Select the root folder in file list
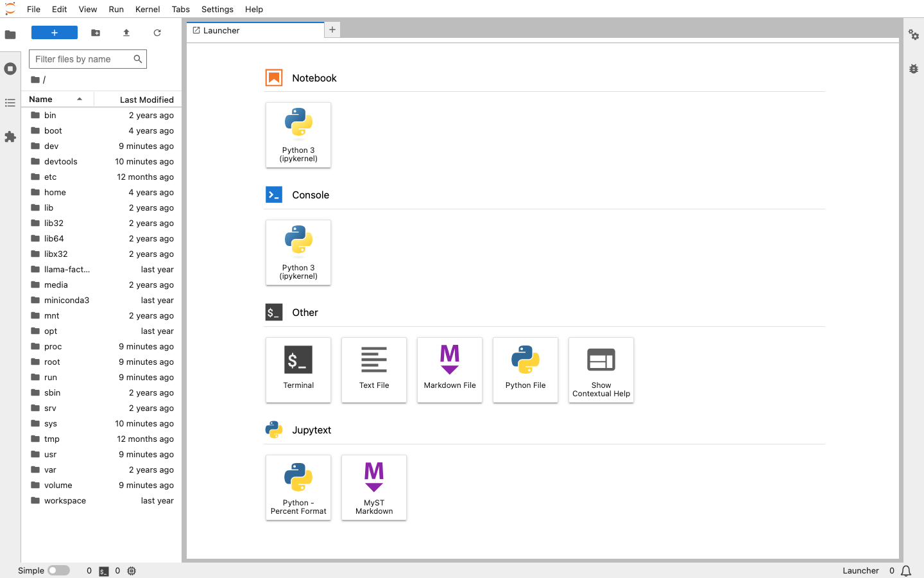Image resolution: width=924 pixels, height=578 pixels. pos(101,362)
